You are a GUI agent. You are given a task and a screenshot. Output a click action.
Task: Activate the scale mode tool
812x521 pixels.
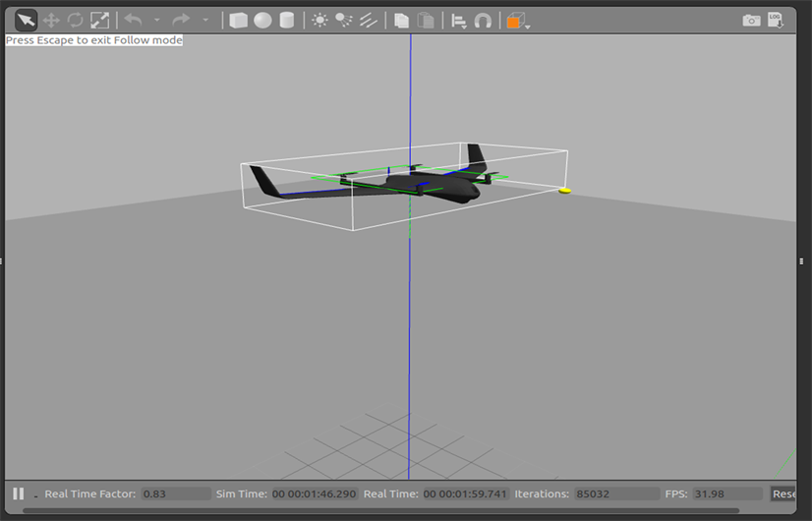pos(99,20)
